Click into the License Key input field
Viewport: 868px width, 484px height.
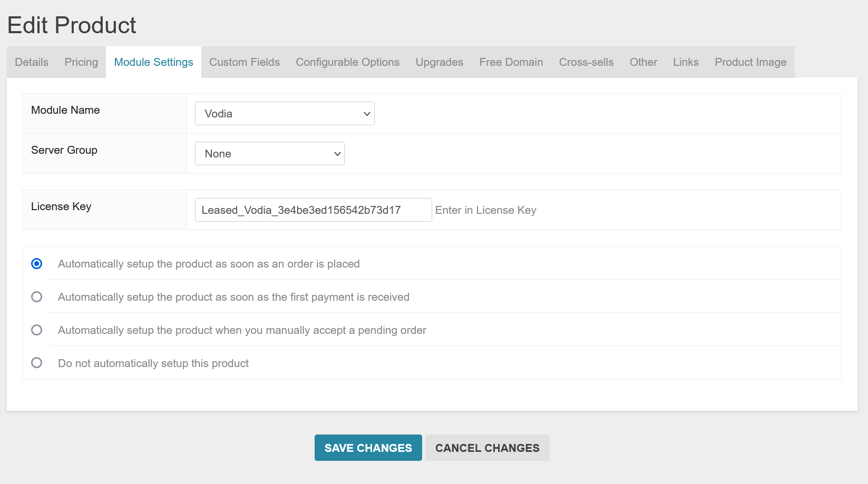pos(314,210)
